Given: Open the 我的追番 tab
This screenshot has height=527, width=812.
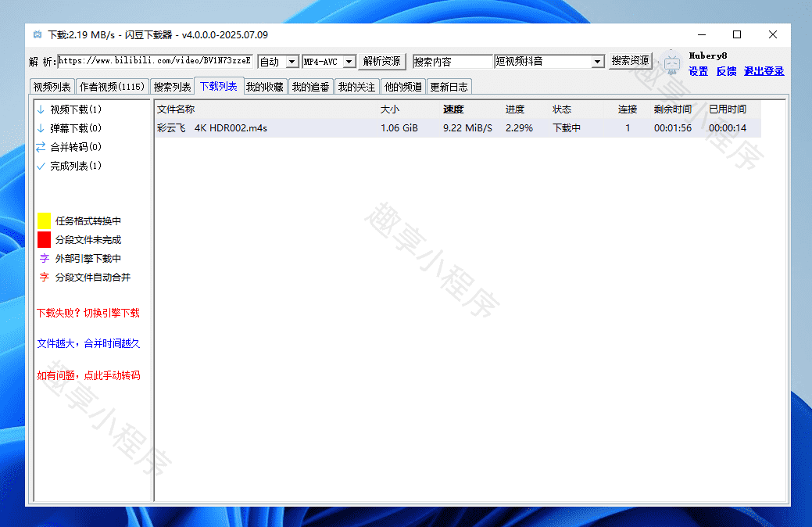Looking at the screenshot, I should coord(311,87).
